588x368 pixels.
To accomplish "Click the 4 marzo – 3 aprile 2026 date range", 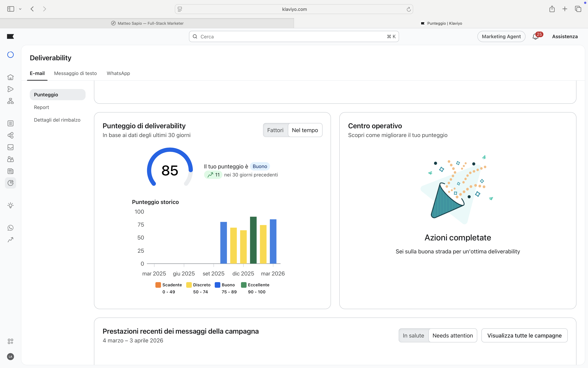I will [133, 340].
